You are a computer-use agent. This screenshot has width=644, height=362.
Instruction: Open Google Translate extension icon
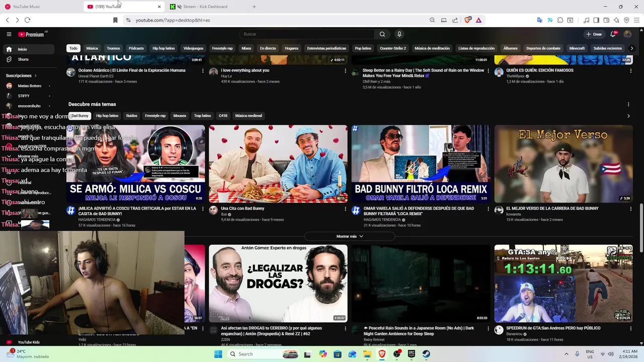[540, 20]
